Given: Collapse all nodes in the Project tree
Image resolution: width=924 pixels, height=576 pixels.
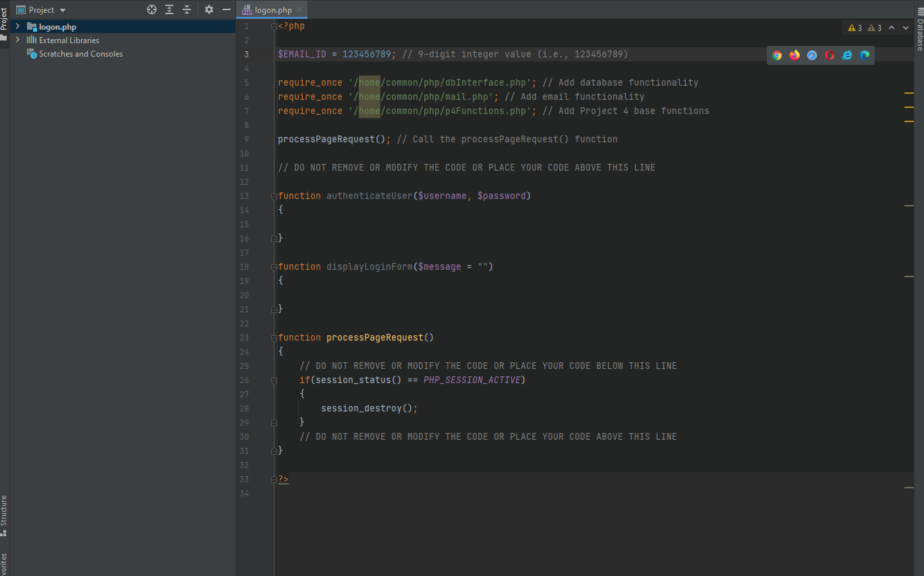Looking at the screenshot, I should coord(187,10).
